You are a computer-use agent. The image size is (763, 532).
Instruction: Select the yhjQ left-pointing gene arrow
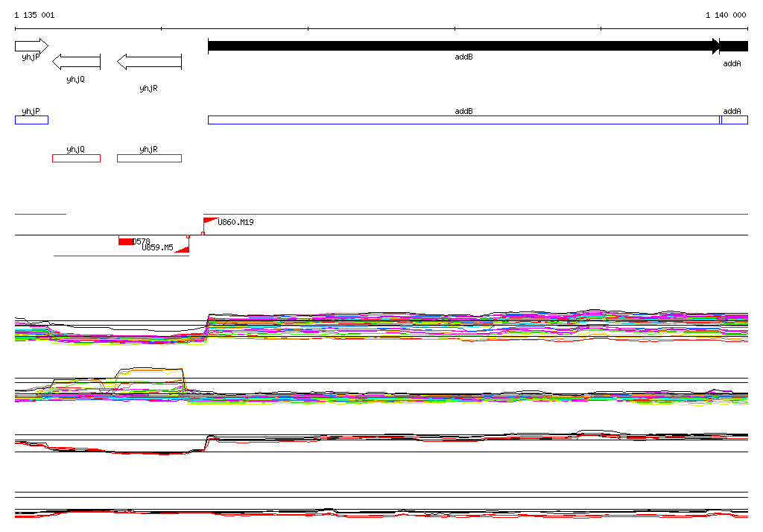pyautogui.click(x=77, y=62)
